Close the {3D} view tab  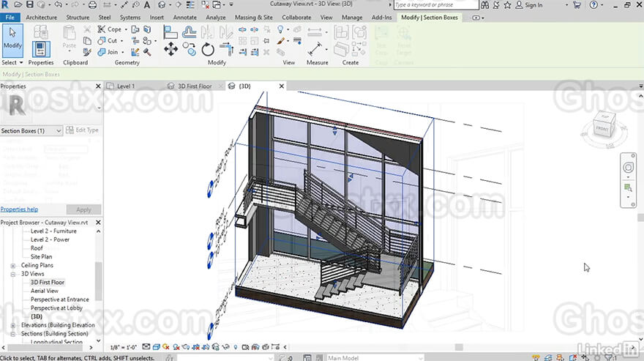click(x=281, y=86)
